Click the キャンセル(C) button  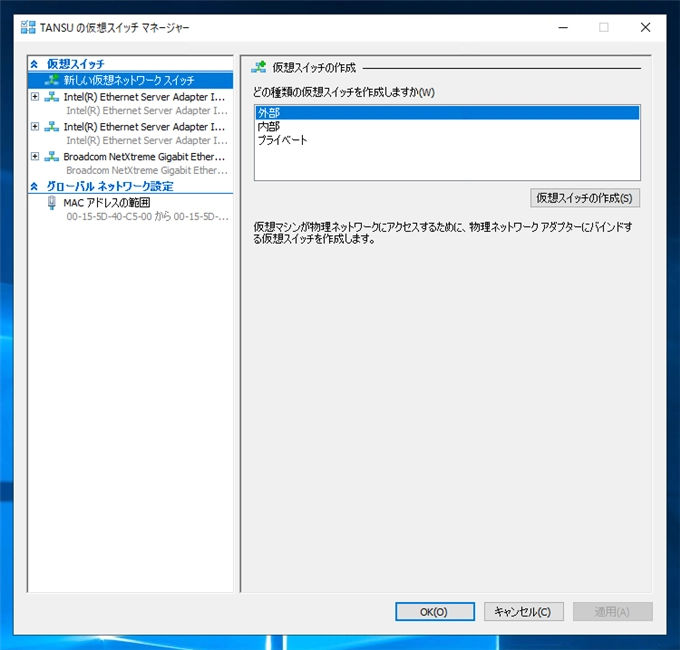click(523, 611)
